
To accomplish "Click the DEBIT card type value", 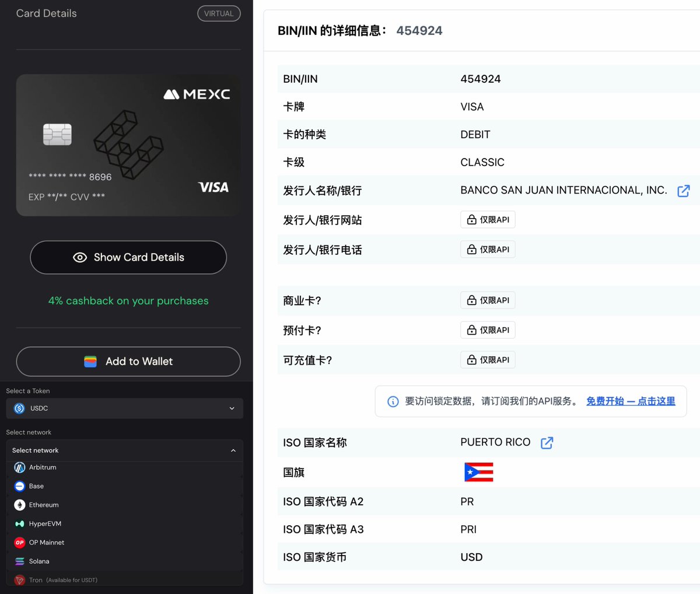I will [x=475, y=135].
